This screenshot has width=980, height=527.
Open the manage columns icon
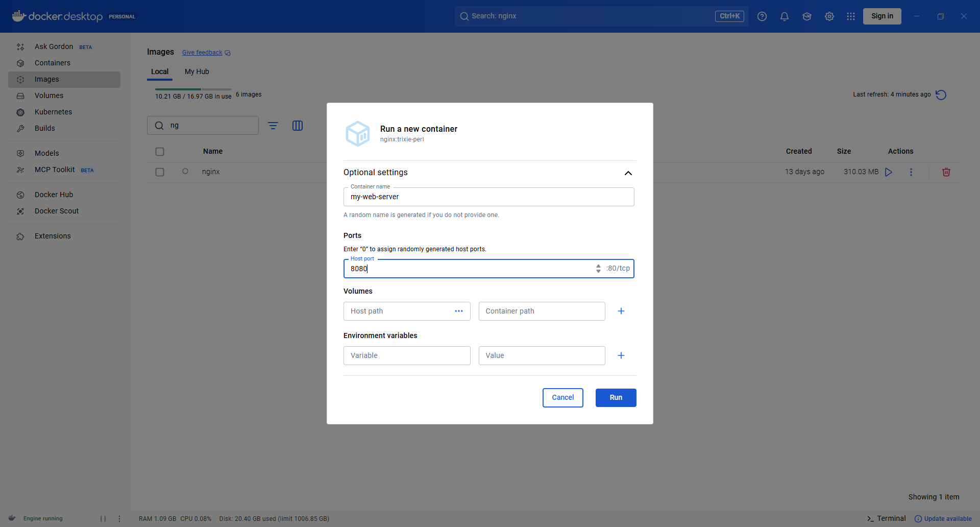click(298, 126)
